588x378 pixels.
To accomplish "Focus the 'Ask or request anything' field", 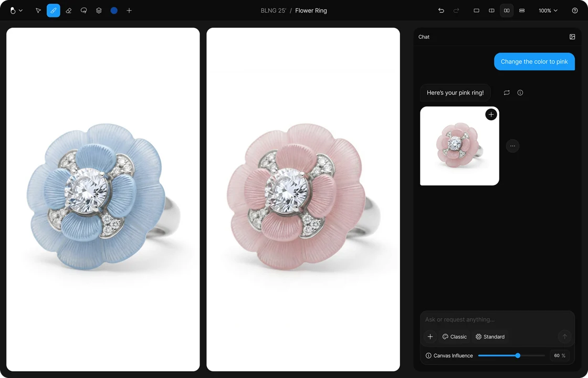I will pos(497,320).
